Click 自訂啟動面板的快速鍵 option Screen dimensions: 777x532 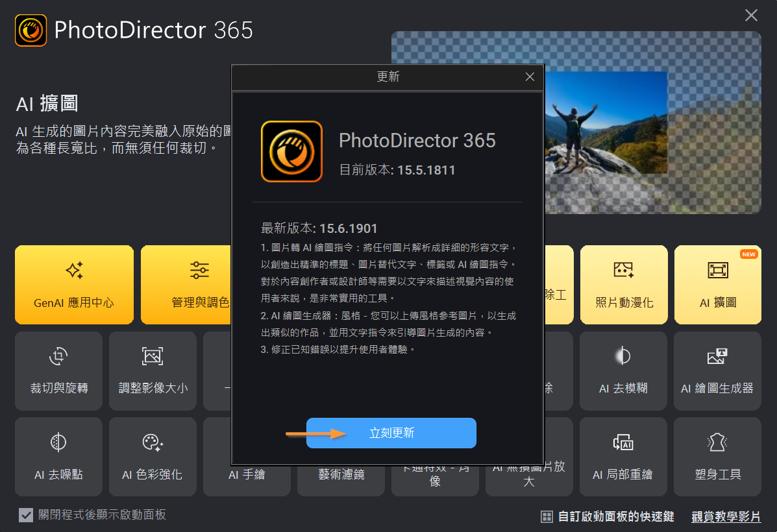tap(608, 516)
